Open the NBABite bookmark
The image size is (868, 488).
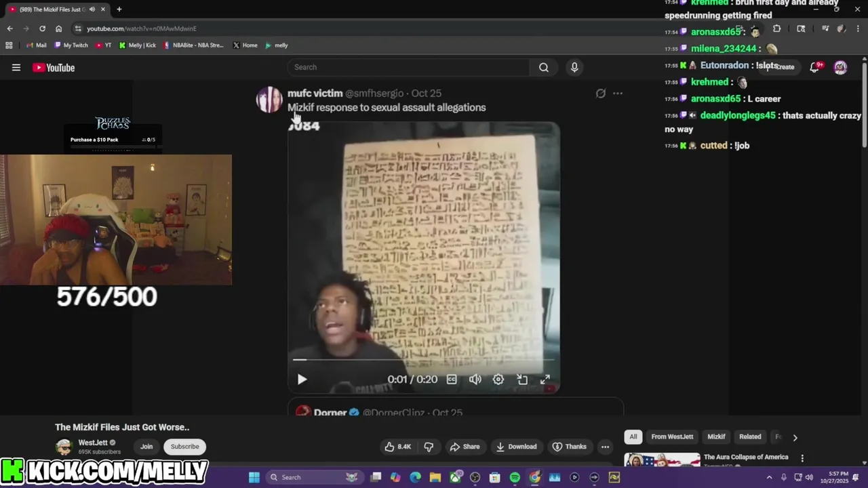coord(193,45)
